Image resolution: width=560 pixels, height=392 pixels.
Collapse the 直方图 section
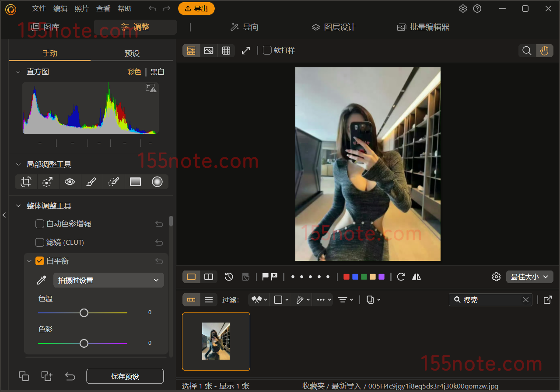18,72
